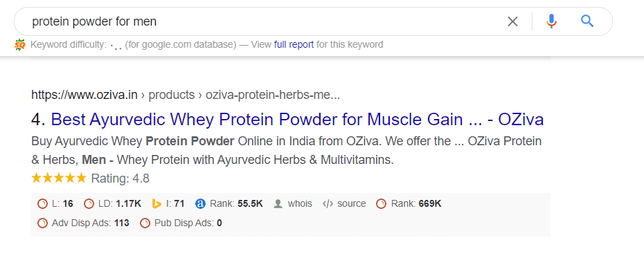
Task: Open the Bing index icon
Action: coord(156,203)
